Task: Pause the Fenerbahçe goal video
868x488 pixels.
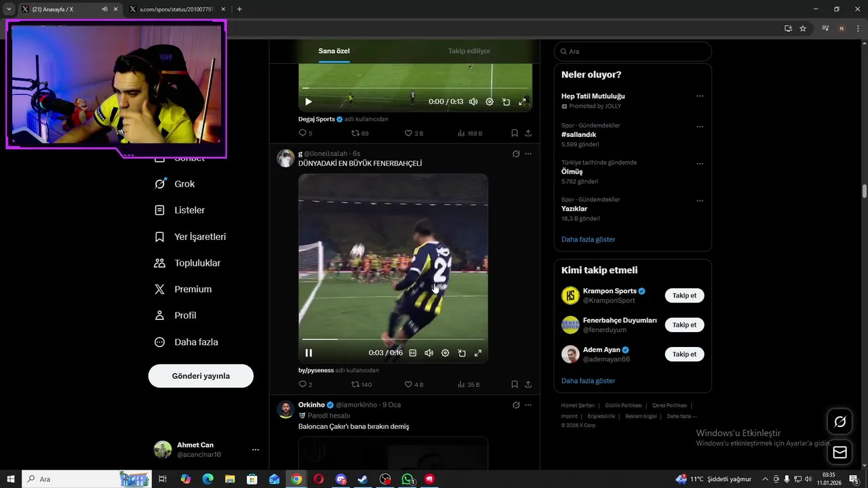Action: pyautogui.click(x=309, y=352)
